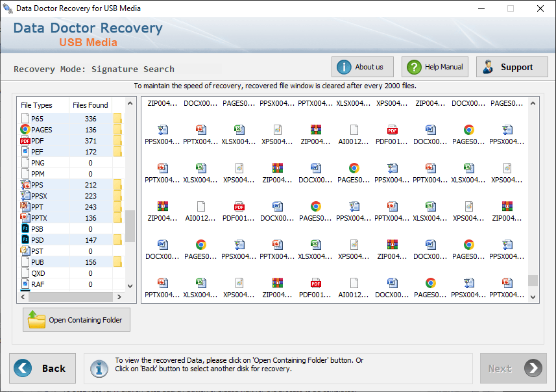Click the yellow folder icon in PEF row
556x392 pixels.
point(117,151)
